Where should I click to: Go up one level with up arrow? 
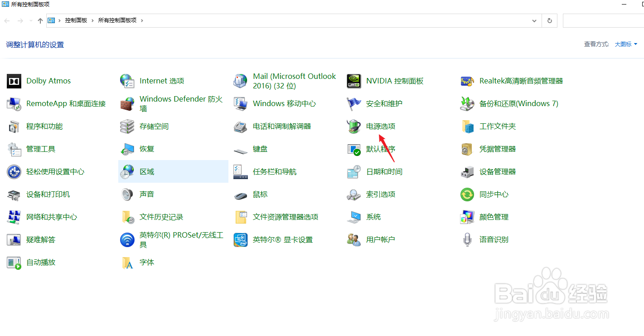coord(40,20)
